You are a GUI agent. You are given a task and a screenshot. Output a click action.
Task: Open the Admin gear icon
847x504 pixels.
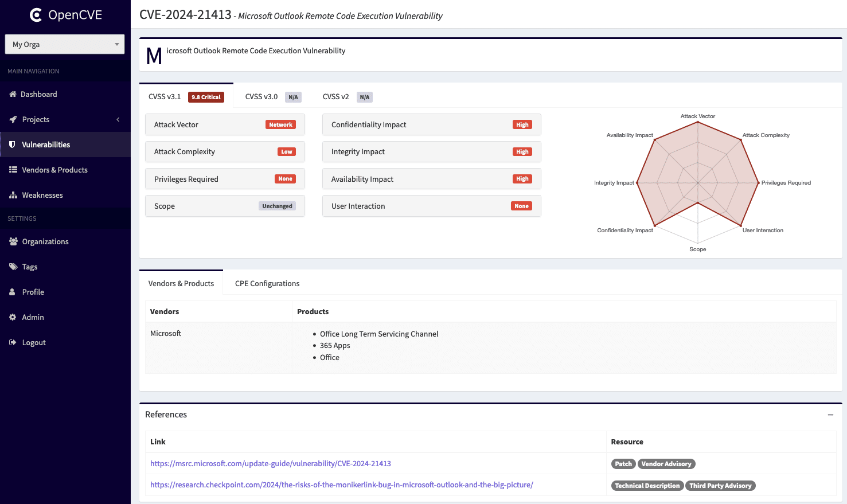click(x=13, y=317)
